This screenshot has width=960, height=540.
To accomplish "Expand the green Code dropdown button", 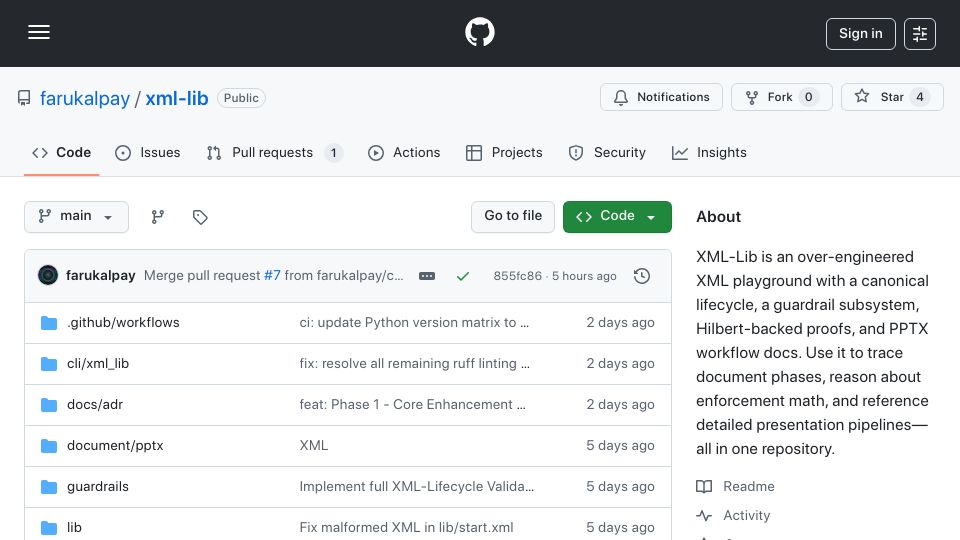I will click(x=617, y=217).
